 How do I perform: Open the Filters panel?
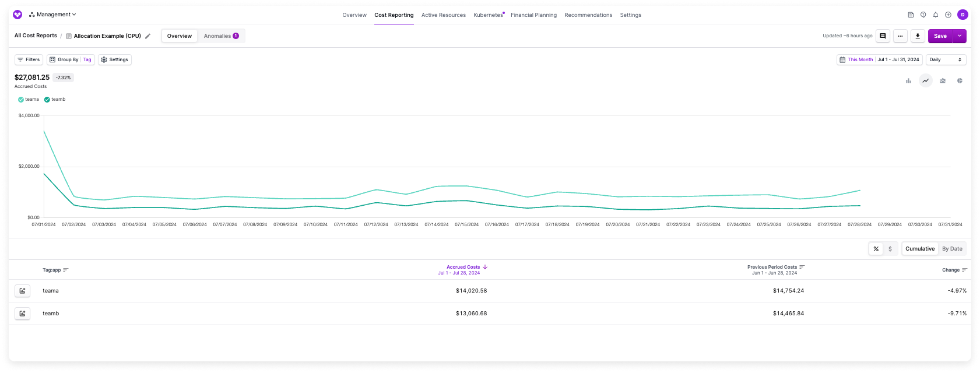pyautogui.click(x=29, y=59)
